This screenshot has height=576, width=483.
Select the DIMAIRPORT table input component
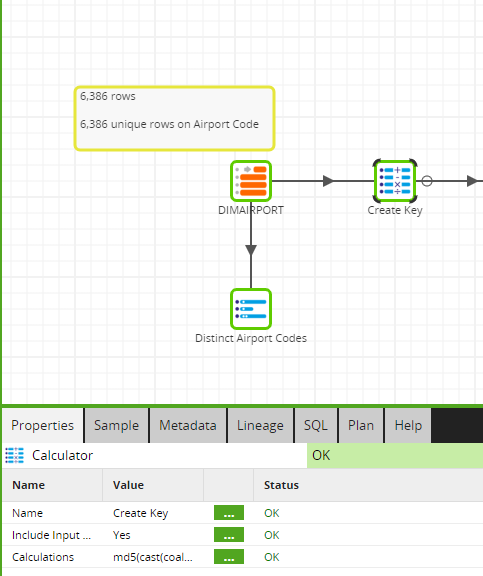(251, 181)
